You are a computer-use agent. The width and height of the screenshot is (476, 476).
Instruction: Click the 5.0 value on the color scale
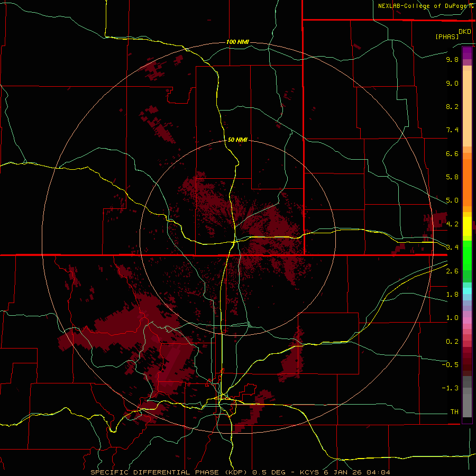(x=452, y=200)
